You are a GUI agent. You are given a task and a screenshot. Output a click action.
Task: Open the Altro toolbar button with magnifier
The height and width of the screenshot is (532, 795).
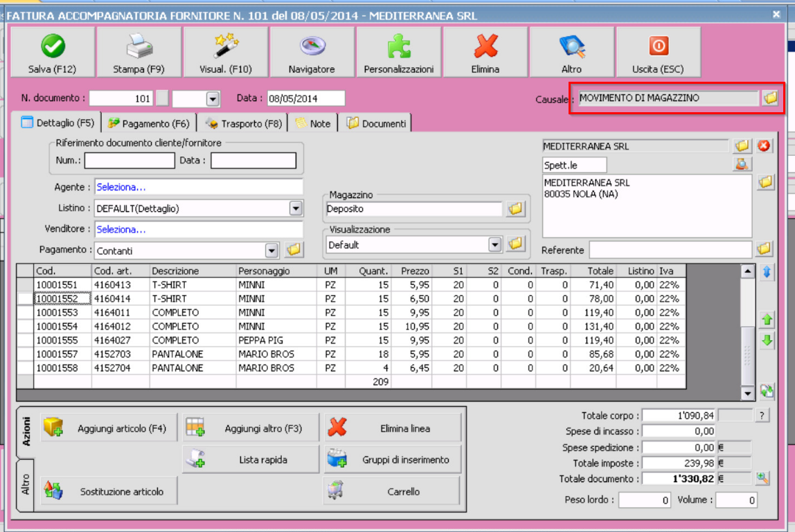(x=571, y=52)
